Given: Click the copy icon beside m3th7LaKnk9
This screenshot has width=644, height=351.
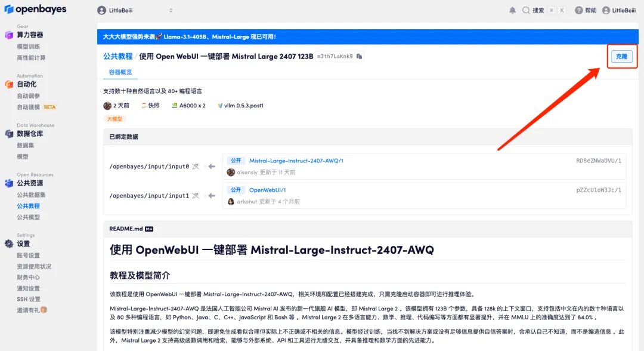Looking at the screenshot, I should pos(360,57).
